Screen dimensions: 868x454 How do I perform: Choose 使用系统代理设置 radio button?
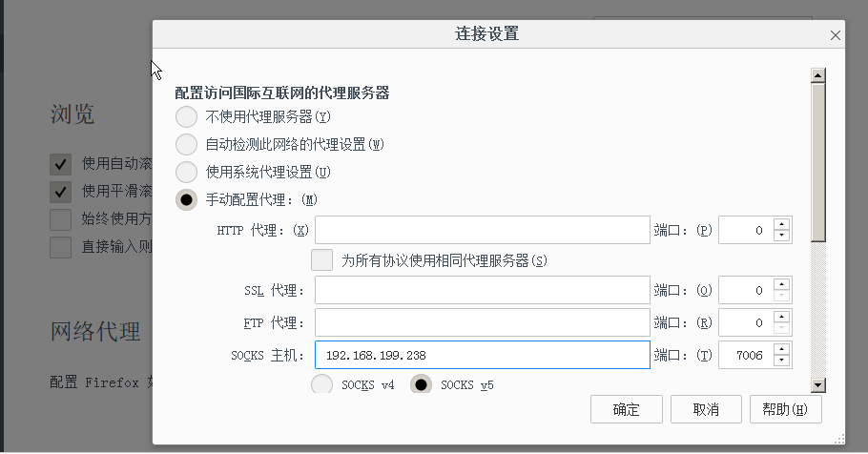(187, 173)
